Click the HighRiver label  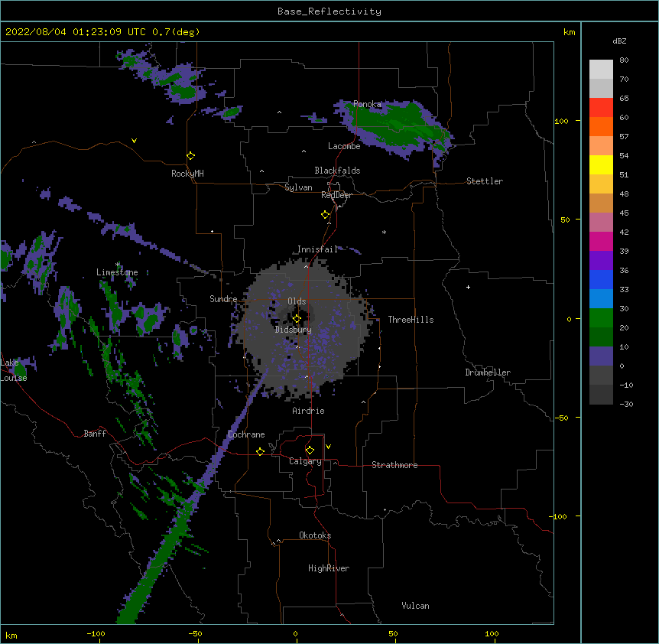[x=329, y=568]
